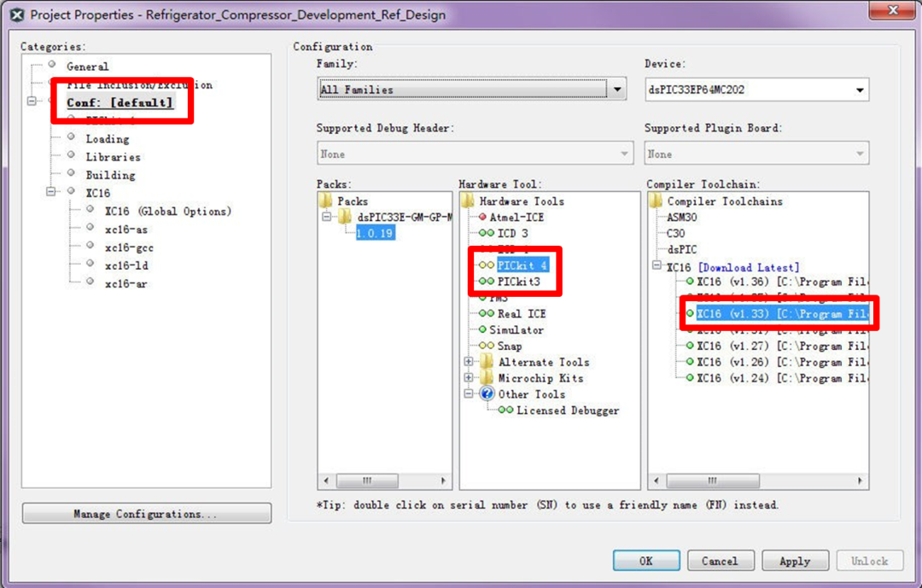This screenshot has width=922, height=588.
Task: Click the XC16 v1.26 green status dot
Action: [690, 362]
